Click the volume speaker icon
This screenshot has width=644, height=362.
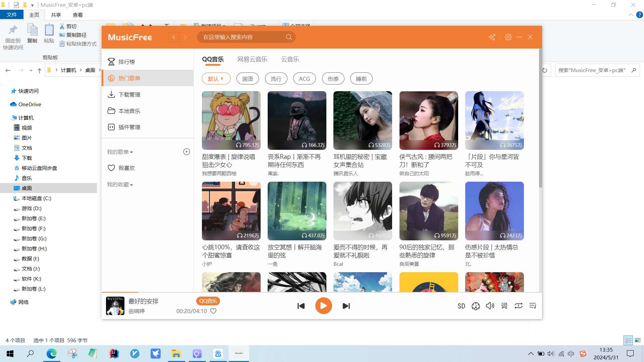490,306
